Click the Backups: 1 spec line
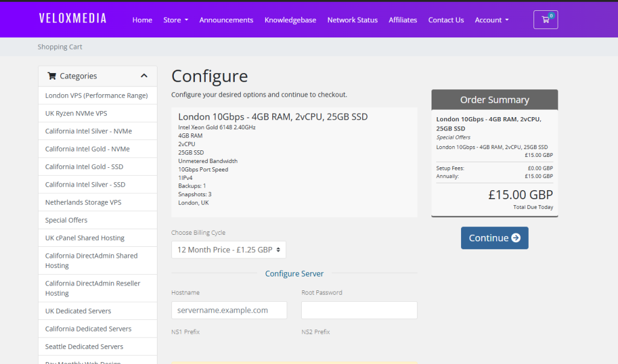The image size is (618, 364). point(192,186)
